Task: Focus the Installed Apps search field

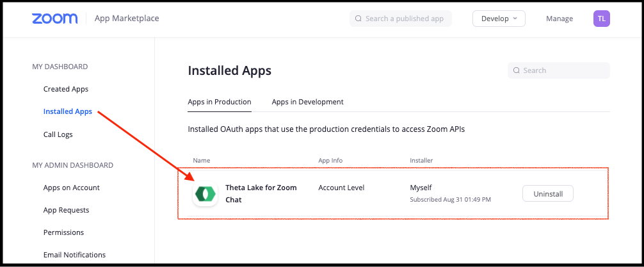Action: pos(559,70)
